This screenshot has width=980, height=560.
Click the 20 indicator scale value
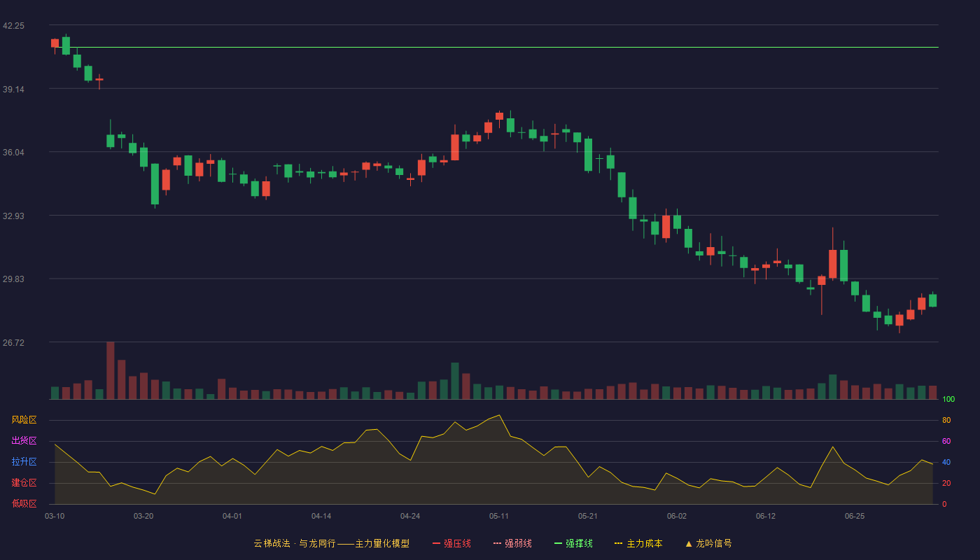pyautogui.click(x=946, y=484)
